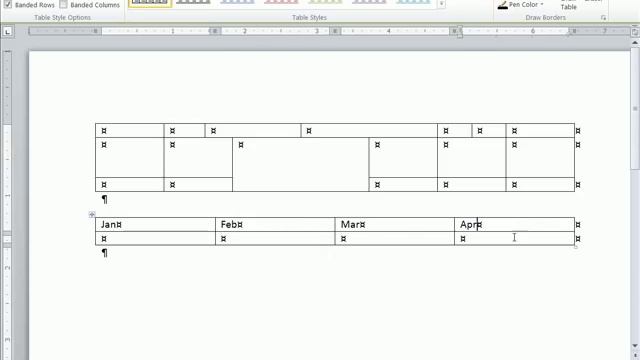Place cursor at paragraph mark below Jan table
Viewport: 640px width, 360px height.
coord(104,253)
